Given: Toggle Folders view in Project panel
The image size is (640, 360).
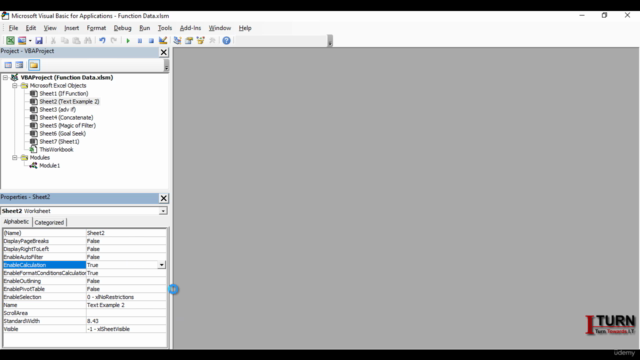Looking at the screenshot, I should click(34, 65).
